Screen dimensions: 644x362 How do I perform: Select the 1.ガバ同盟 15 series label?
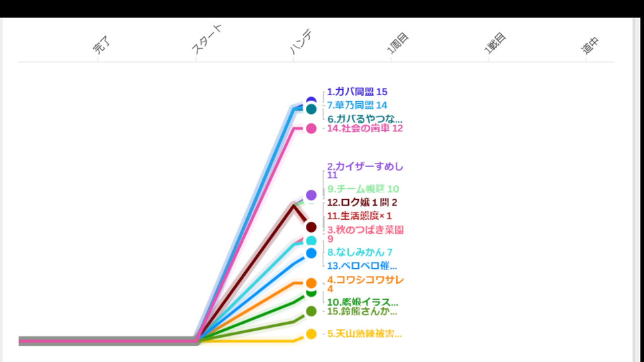(357, 92)
